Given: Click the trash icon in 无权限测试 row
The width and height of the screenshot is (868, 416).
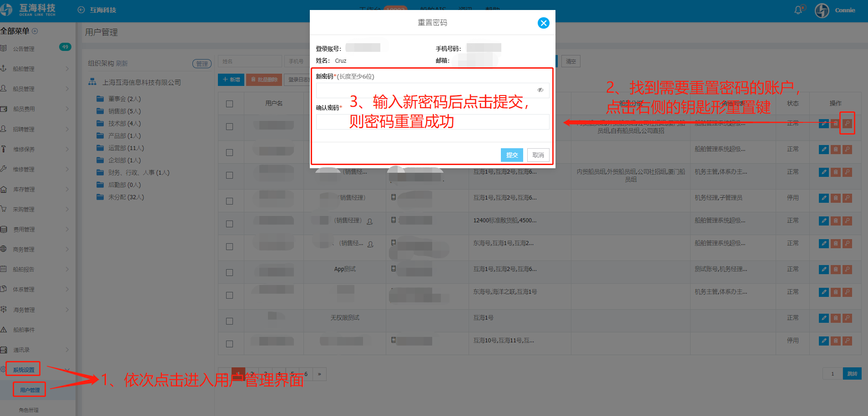Looking at the screenshot, I should [835, 318].
